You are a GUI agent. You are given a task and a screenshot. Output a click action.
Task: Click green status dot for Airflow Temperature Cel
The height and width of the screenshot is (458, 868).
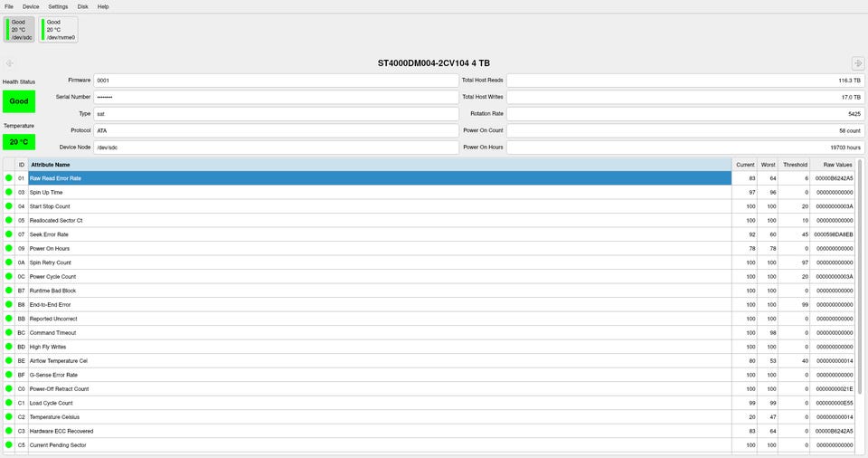[x=9, y=360]
